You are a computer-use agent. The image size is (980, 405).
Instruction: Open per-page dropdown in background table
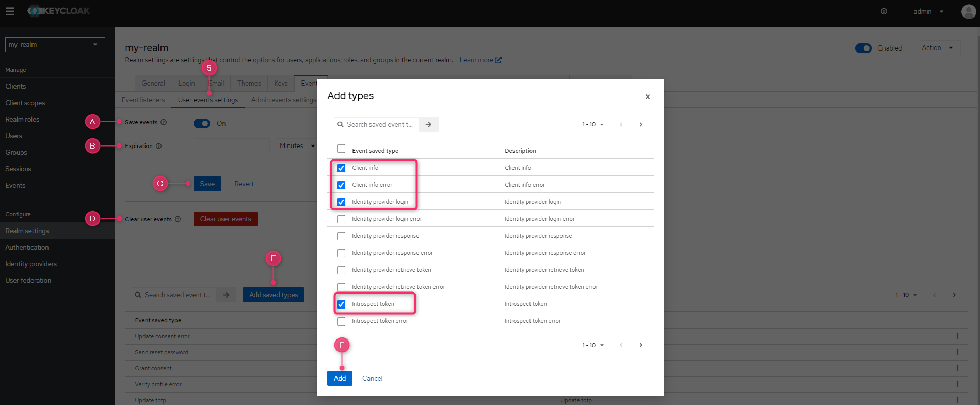906,295
